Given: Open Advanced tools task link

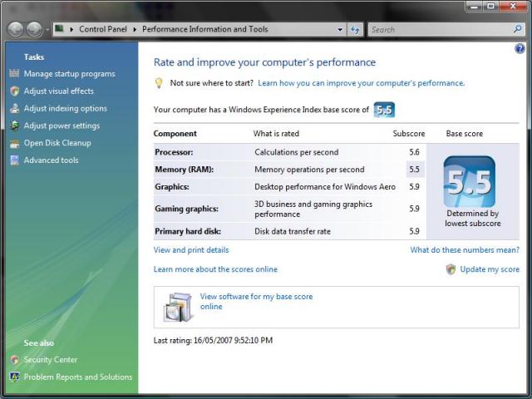Looking at the screenshot, I should (51, 160).
